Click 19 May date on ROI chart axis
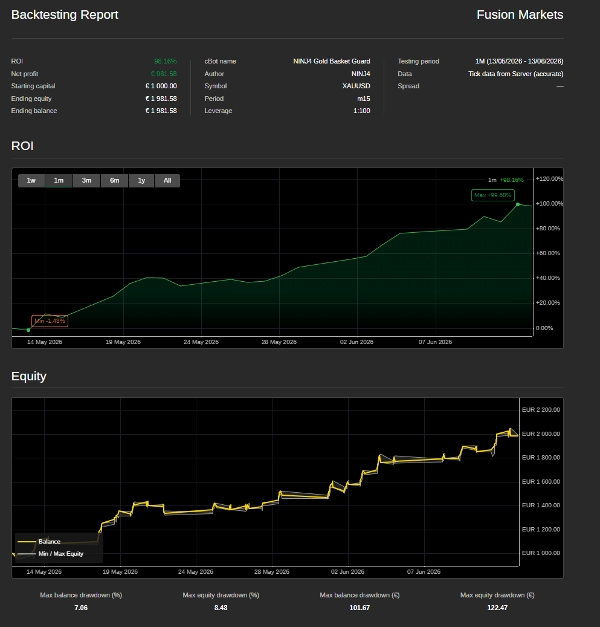 pyautogui.click(x=123, y=342)
